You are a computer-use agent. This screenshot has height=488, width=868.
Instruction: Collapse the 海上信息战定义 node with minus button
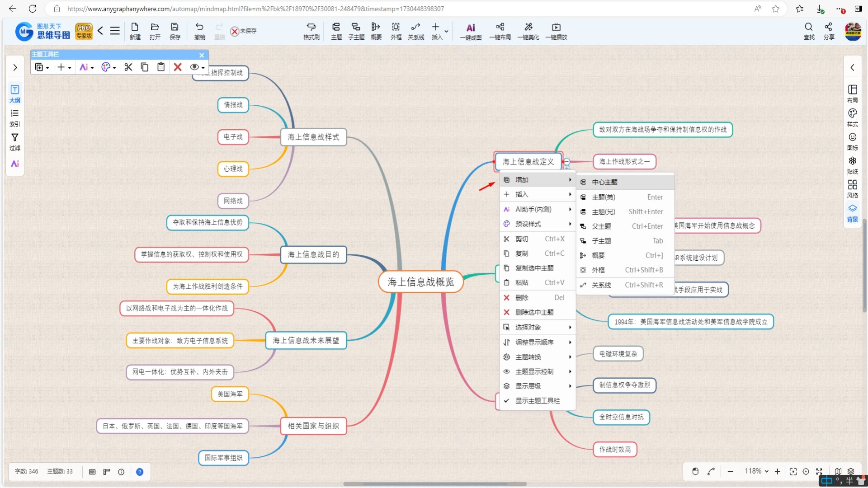567,161
